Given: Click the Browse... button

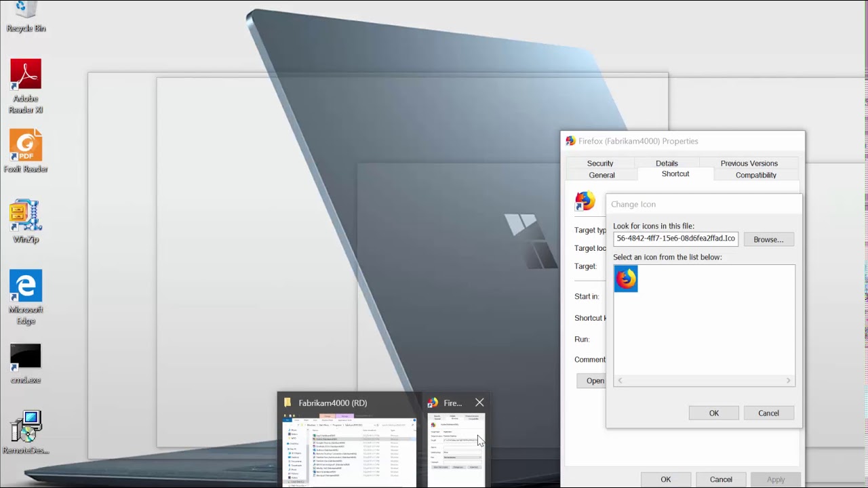Looking at the screenshot, I should (x=768, y=239).
